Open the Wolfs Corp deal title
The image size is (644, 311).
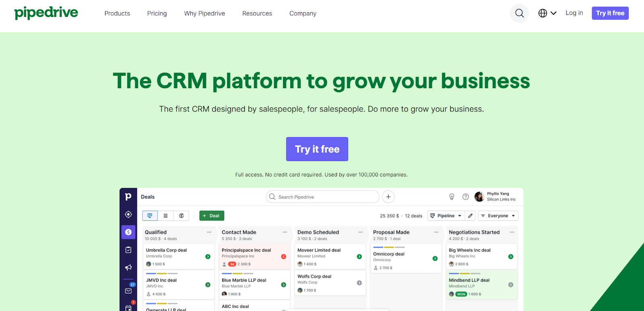[x=314, y=276]
